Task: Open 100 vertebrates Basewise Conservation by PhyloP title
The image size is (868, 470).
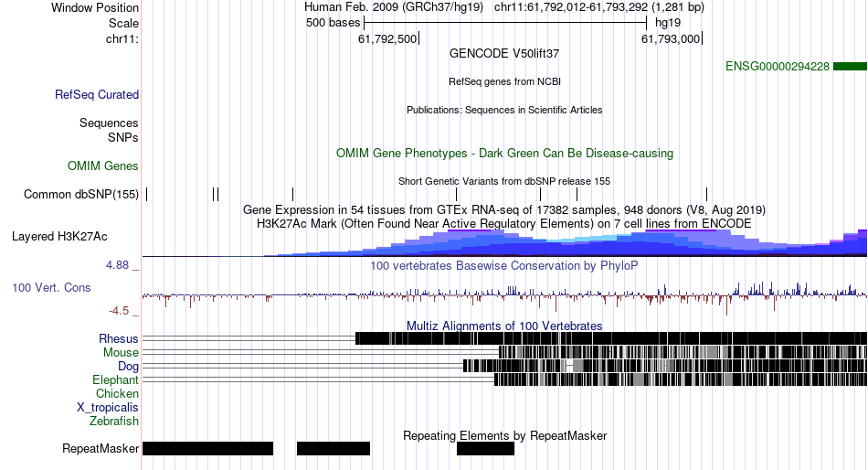Action: pyautogui.click(x=504, y=265)
